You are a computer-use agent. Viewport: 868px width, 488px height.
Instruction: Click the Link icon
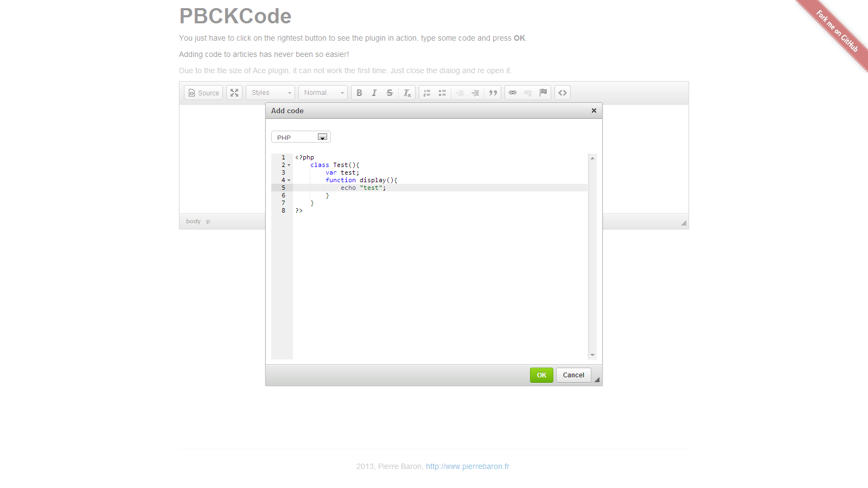pyautogui.click(x=513, y=93)
